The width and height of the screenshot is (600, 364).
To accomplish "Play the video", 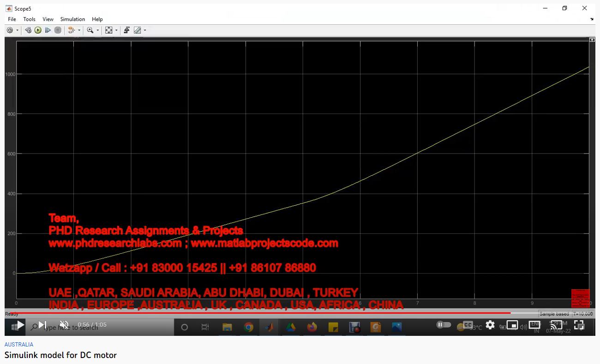I will pyautogui.click(x=20, y=325).
